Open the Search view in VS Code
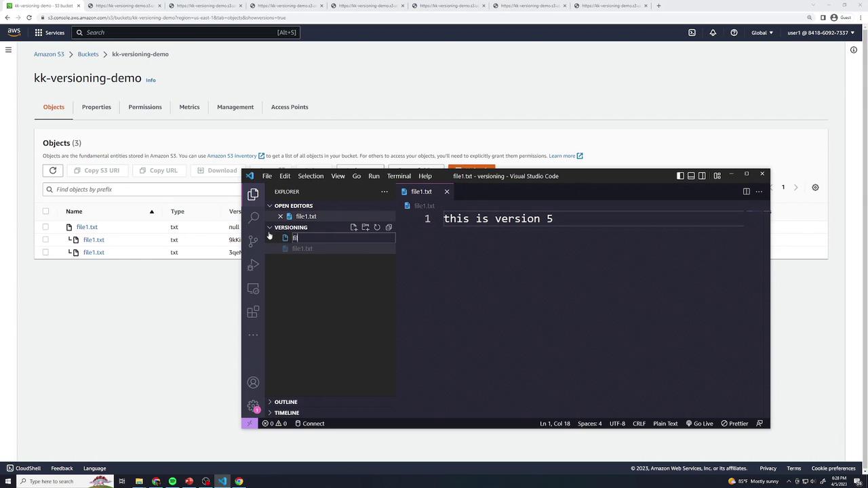868x488 pixels. coord(253,218)
